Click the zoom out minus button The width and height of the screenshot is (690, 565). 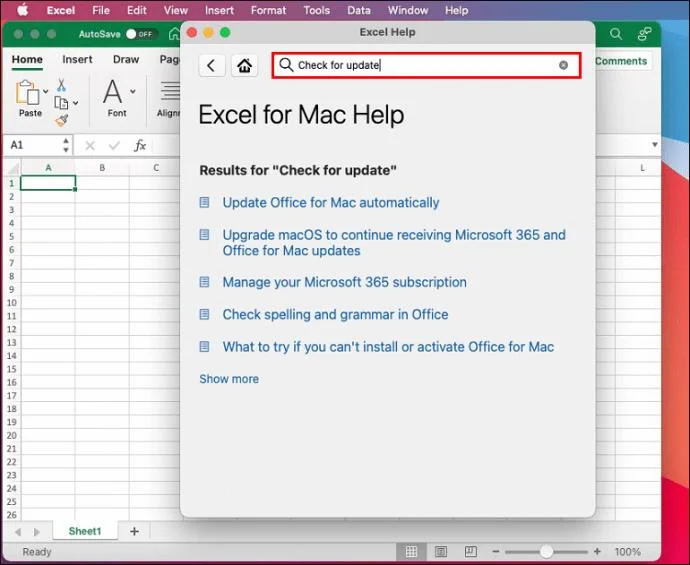[x=496, y=551]
